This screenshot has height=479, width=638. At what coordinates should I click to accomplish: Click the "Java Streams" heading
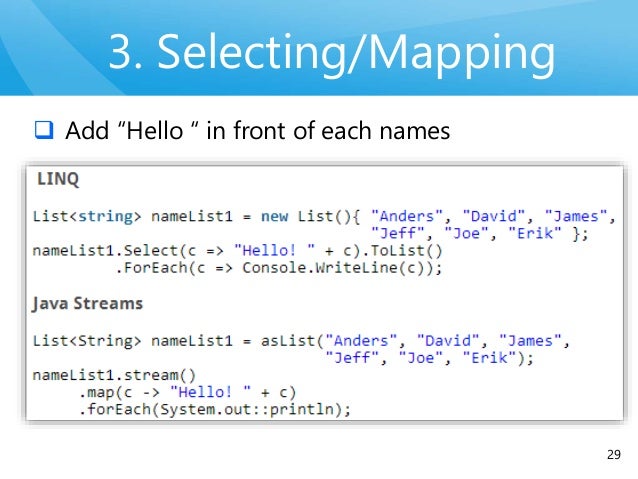pos(88,304)
